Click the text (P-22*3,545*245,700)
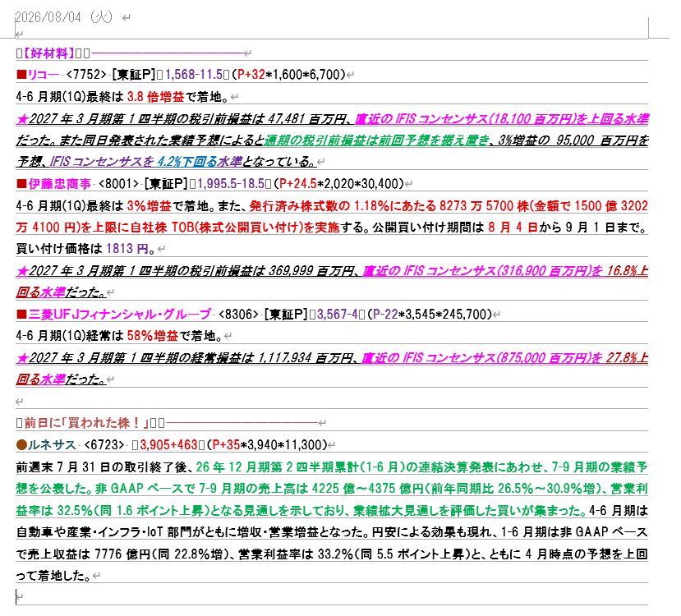 point(430,315)
